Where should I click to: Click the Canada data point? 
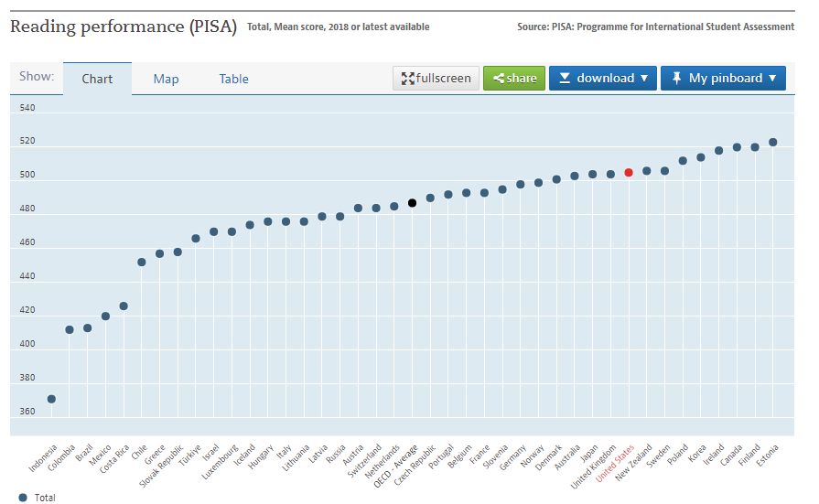(x=737, y=147)
